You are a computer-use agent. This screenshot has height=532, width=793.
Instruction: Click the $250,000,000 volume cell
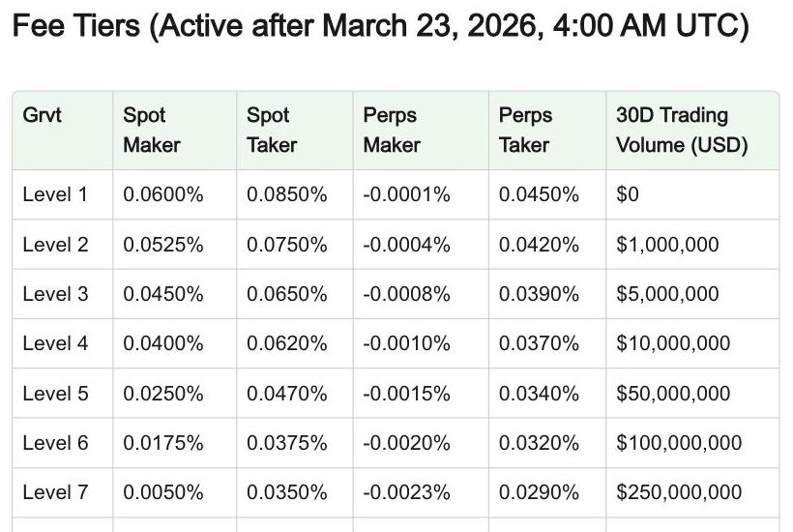[679, 492]
